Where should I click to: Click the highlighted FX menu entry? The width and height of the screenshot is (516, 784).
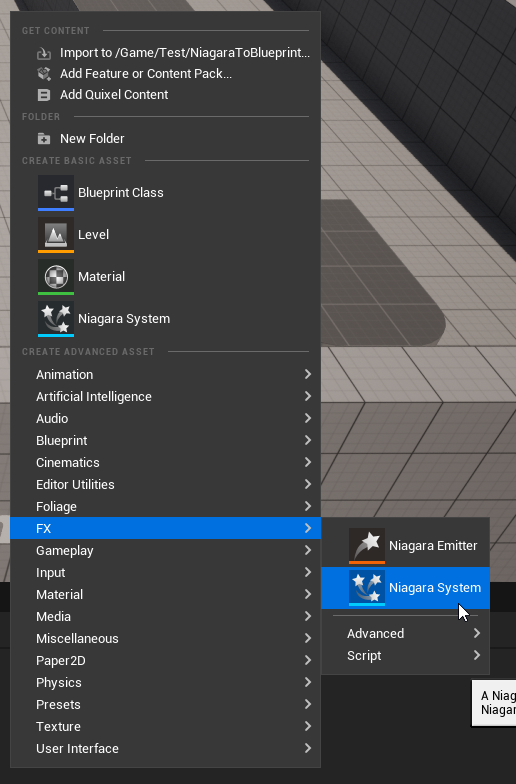point(165,528)
